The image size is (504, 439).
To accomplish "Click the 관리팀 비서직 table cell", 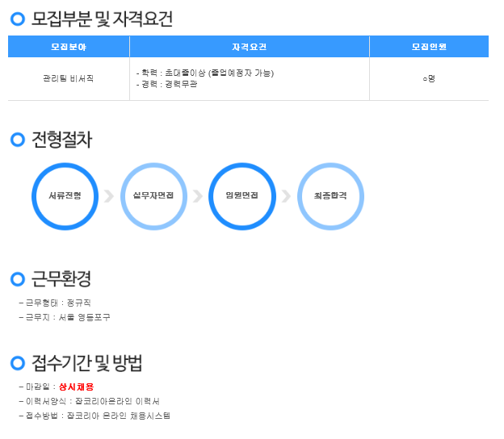I will tap(69, 79).
